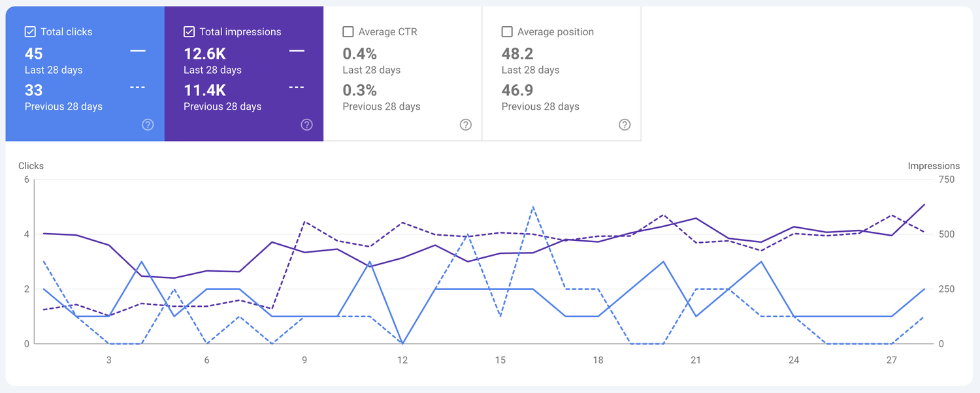Uncheck the Total impressions checkbox
This screenshot has height=393, width=980.
pos(189,31)
